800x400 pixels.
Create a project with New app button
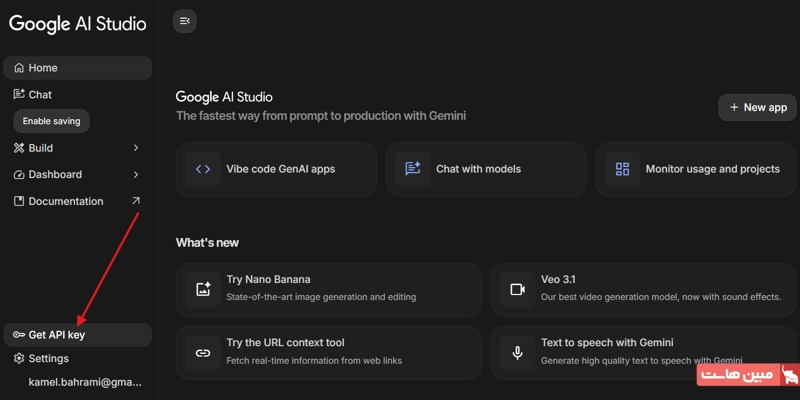[x=757, y=107]
